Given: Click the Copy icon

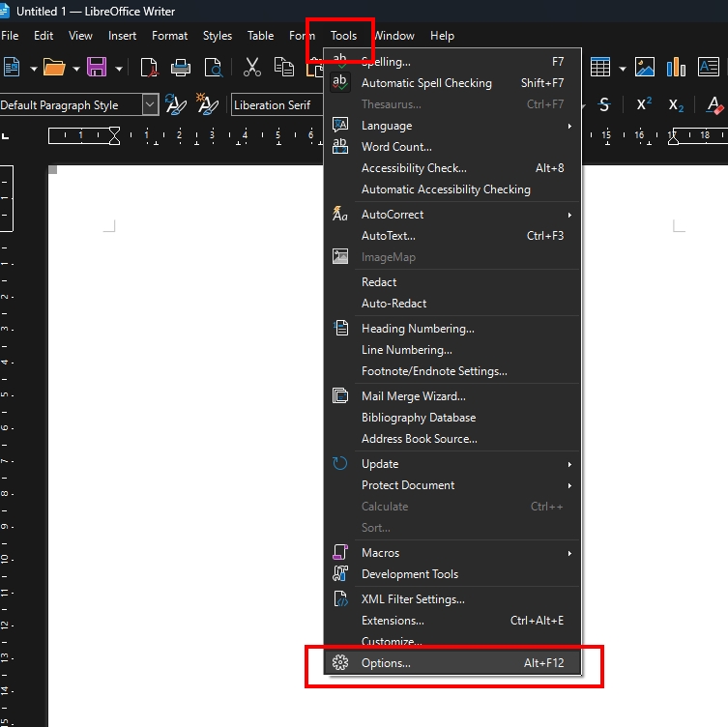Looking at the screenshot, I should click(283, 68).
